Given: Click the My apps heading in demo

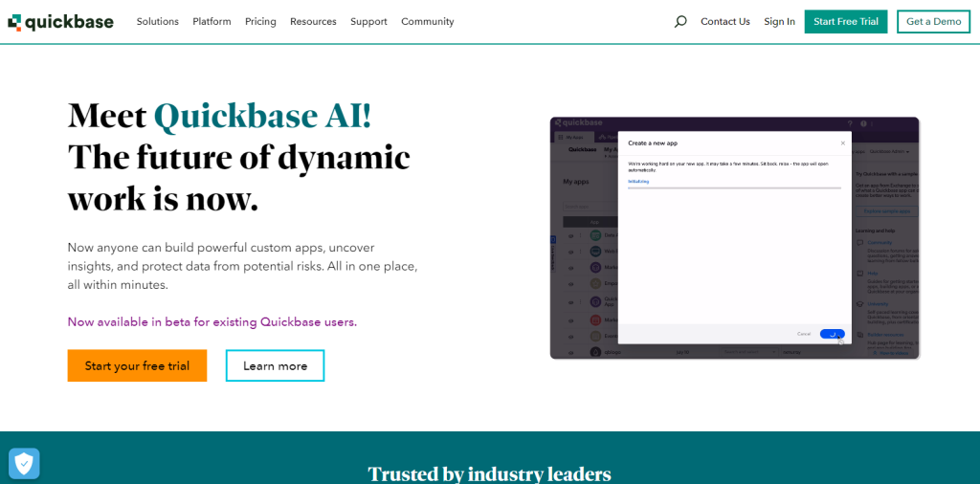Looking at the screenshot, I should (x=575, y=182).
